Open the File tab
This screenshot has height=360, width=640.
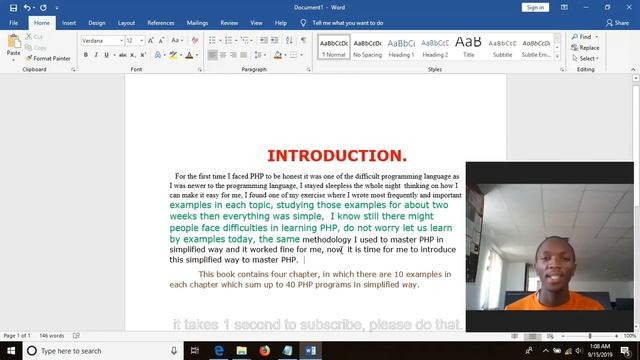pos(13,23)
